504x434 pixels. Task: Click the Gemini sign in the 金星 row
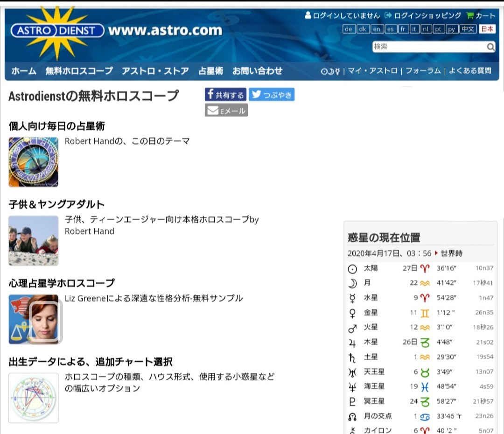[x=425, y=313]
